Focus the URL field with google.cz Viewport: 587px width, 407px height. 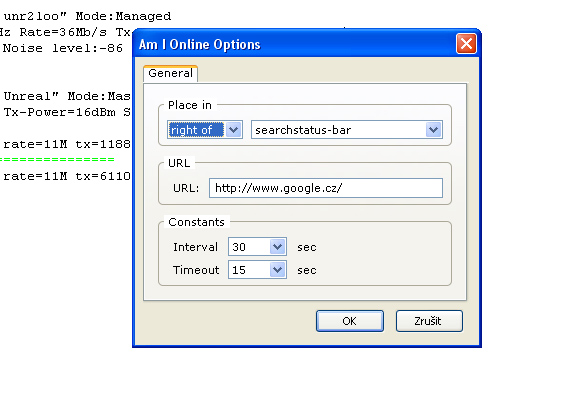[326, 188]
